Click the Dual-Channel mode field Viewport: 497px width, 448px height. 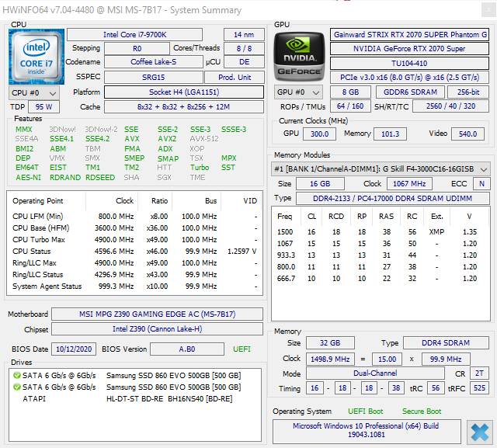(375, 373)
